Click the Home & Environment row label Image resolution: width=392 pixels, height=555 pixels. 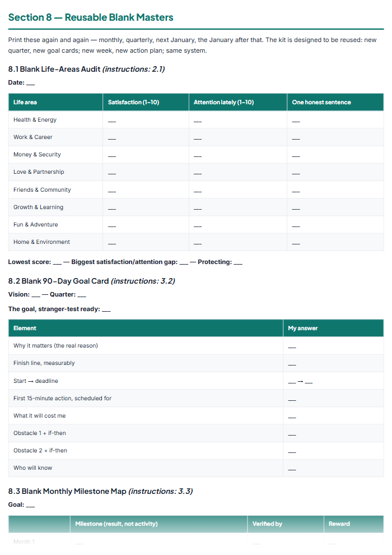point(41,242)
